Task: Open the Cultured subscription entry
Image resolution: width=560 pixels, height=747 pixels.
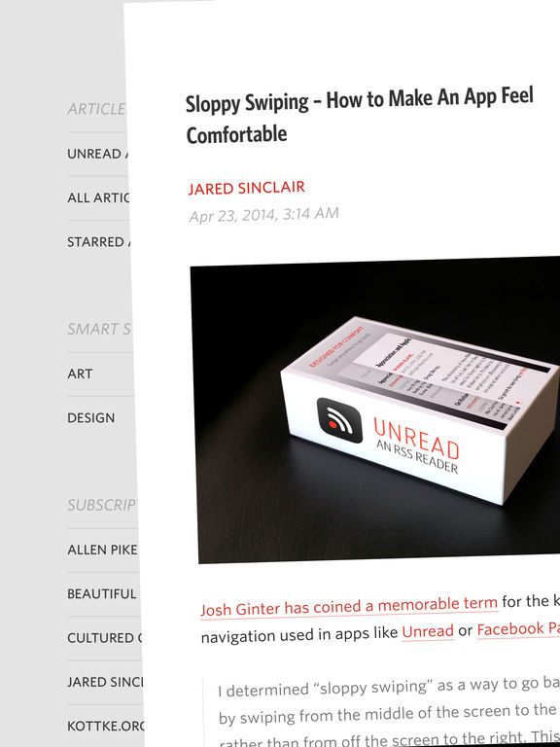Action: coord(104,638)
